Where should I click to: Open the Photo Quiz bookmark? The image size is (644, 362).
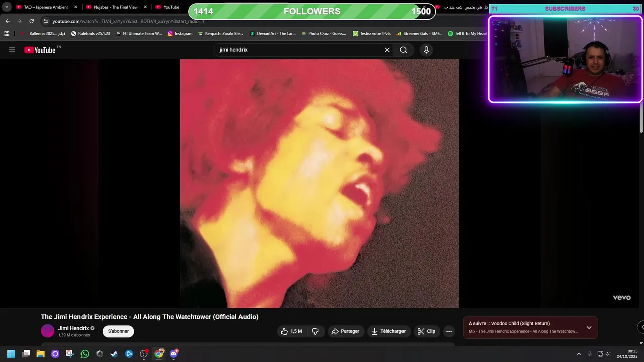coord(324,34)
